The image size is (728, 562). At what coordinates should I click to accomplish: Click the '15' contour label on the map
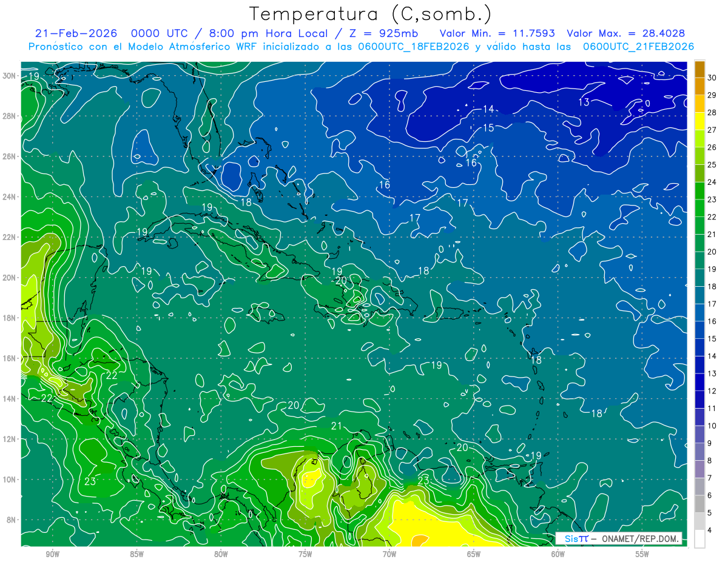(488, 128)
